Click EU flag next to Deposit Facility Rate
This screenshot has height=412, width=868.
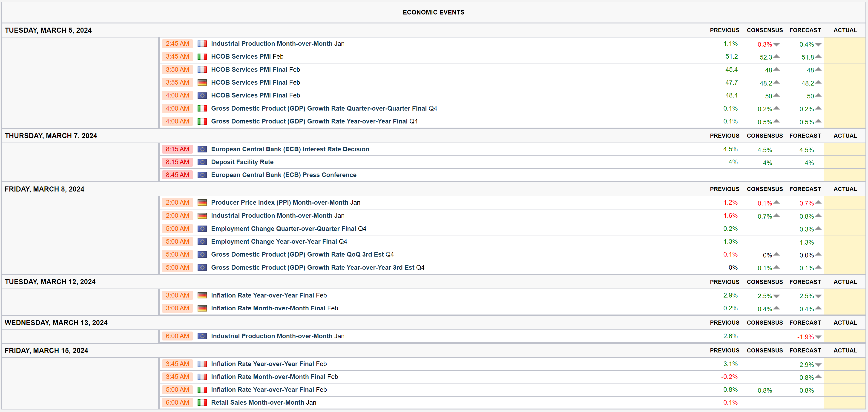click(202, 162)
